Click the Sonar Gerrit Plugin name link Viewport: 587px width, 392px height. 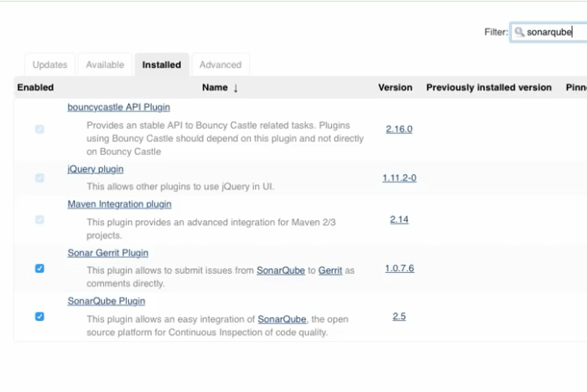pyautogui.click(x=107, y=253)
